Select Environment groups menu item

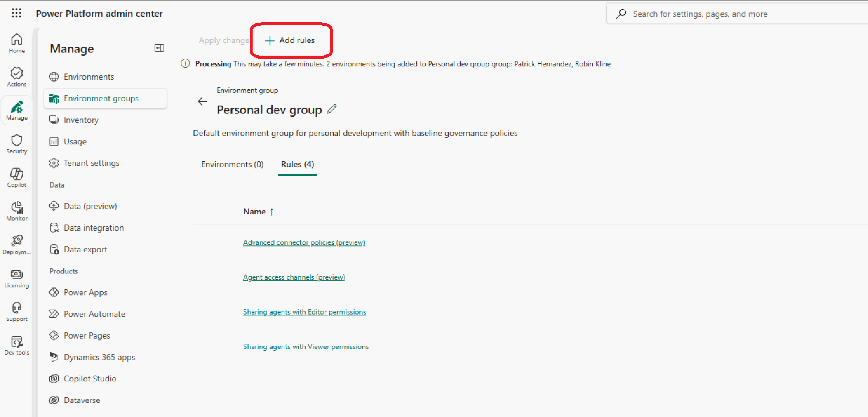[105, 98]
